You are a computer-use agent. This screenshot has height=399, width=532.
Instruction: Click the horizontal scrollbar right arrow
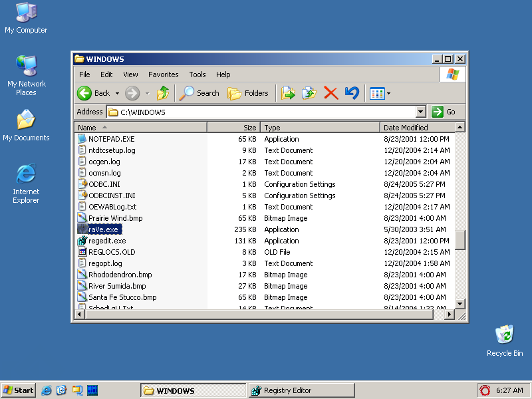coord(450,314)
